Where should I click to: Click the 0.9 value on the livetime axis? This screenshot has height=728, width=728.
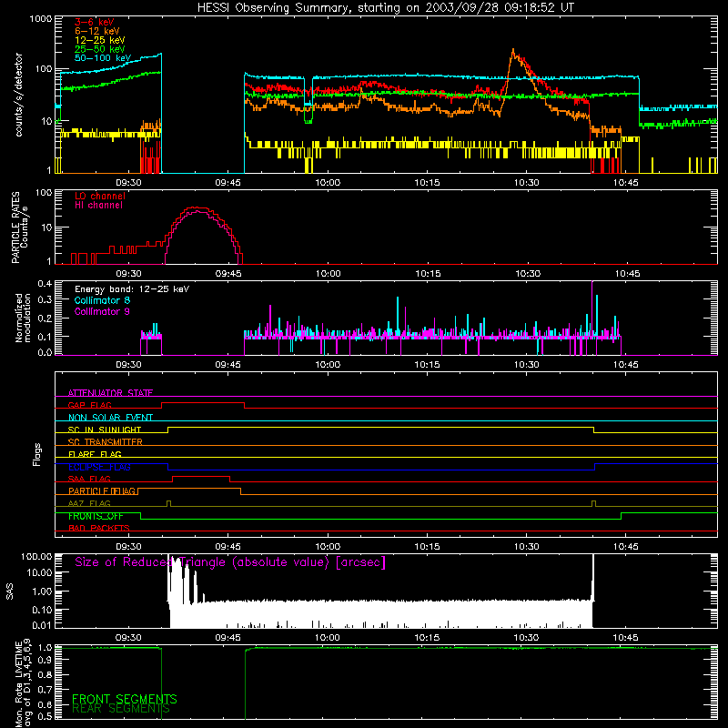[x=46, y=659]
